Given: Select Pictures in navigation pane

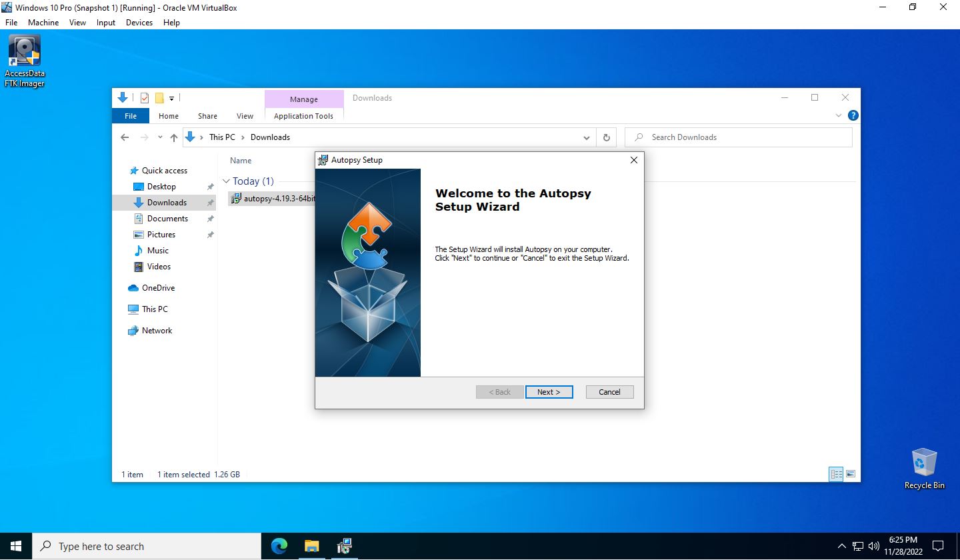Looking at the screenshot, I should point(161,235).
